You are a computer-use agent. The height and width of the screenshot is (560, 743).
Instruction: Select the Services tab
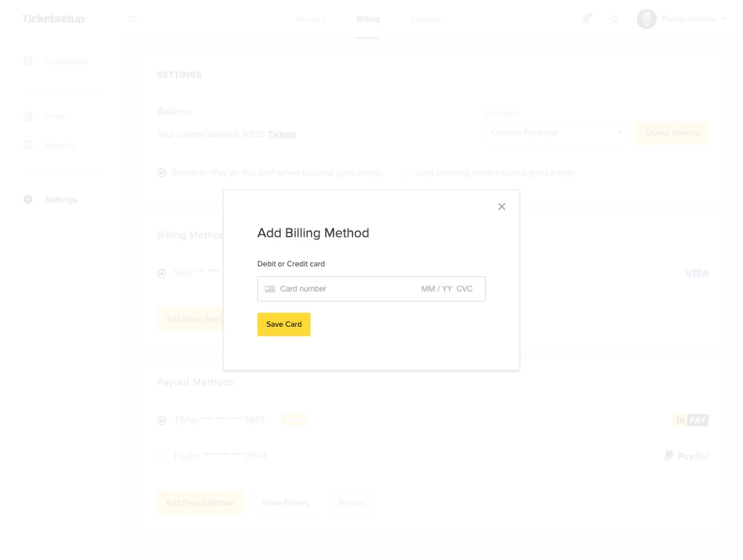point(425,19)
